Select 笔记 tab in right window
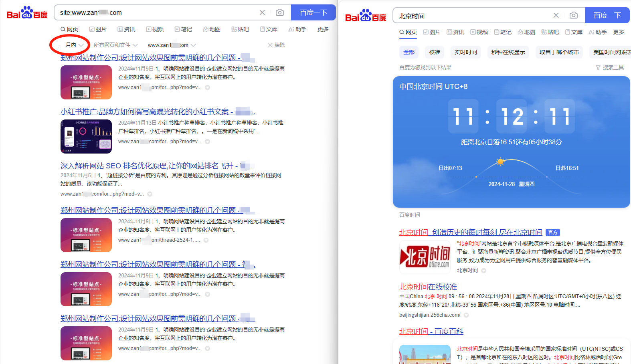 click(x=503, y=32)
